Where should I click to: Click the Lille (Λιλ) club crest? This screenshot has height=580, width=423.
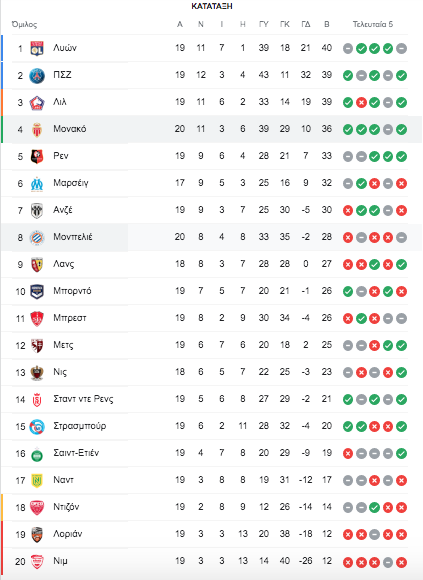(37, 102)
